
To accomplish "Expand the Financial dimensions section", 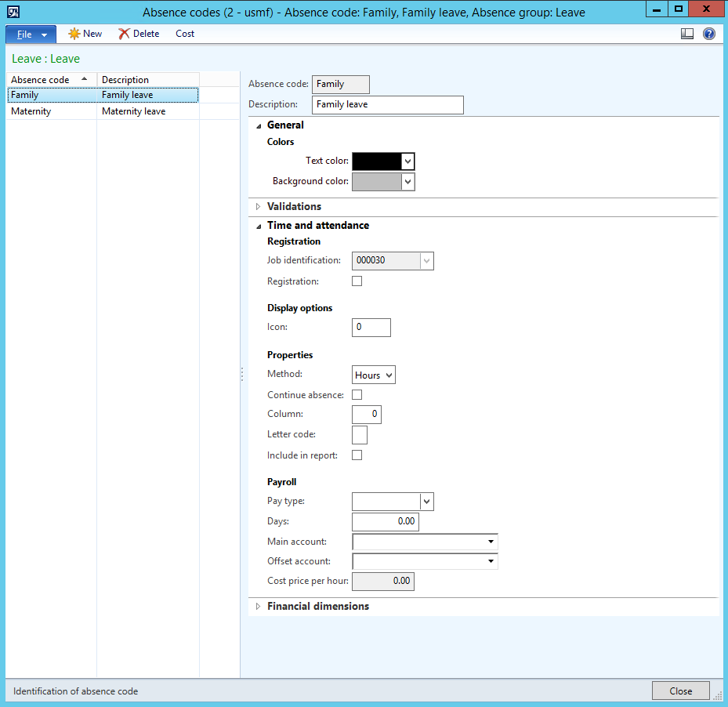I will tap(317, 607).
